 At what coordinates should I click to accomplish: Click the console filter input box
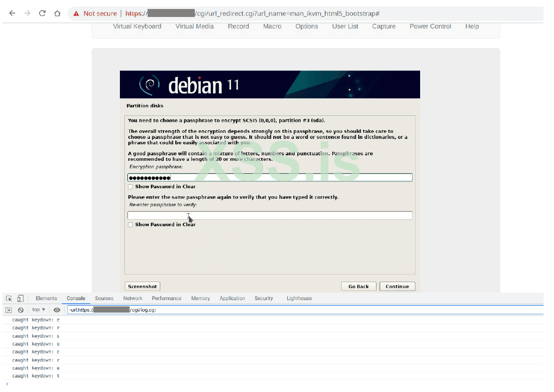pyautogui.click(x=305, y=310)
